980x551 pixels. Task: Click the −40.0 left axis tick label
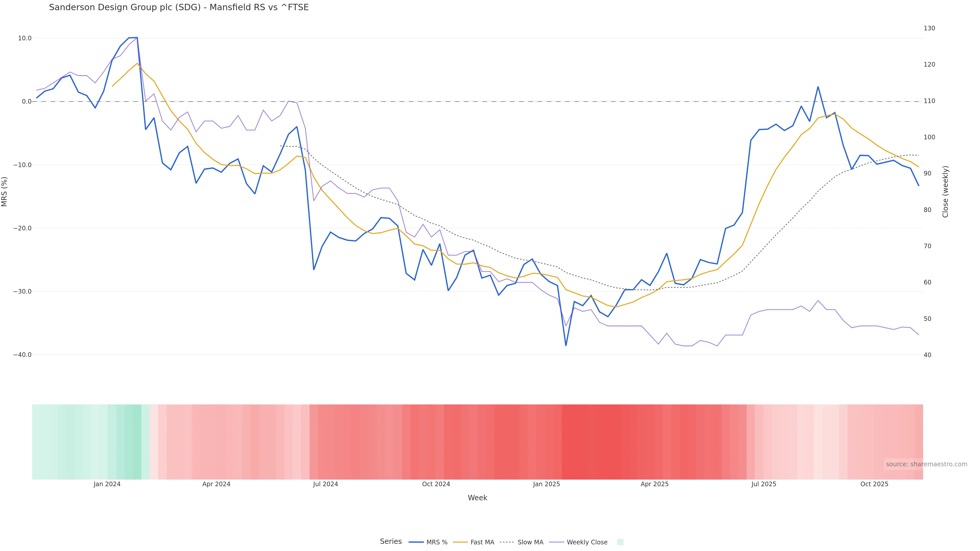(x=22, y=355)
